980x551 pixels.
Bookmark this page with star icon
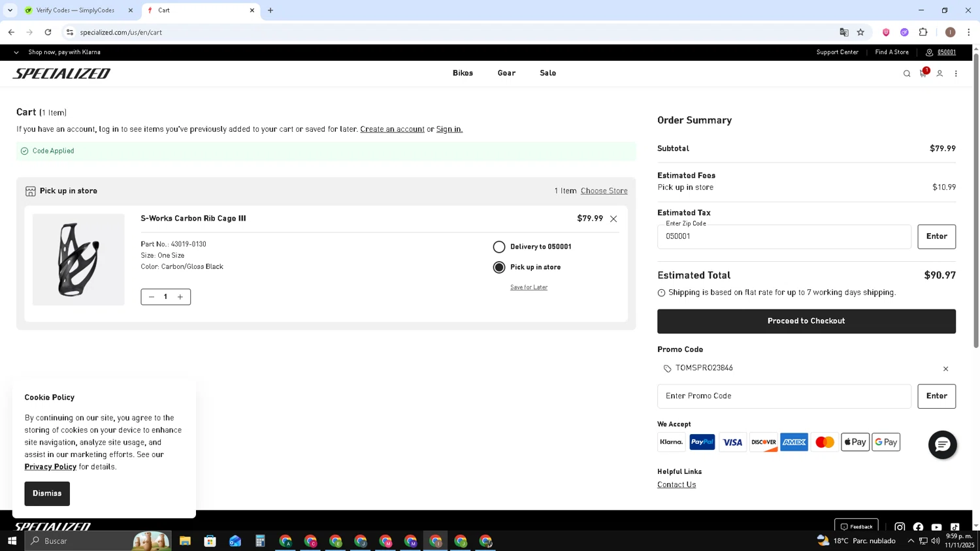click(860, 32)
